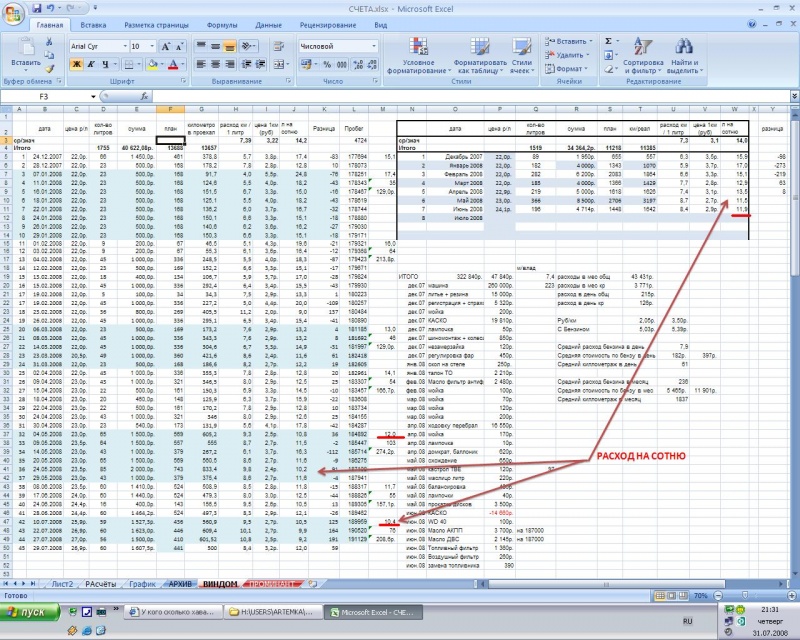The height and width of the screenshot is (640, 800).
Task: Click the AutoSum sigma icon
Action: pos(608,40)
